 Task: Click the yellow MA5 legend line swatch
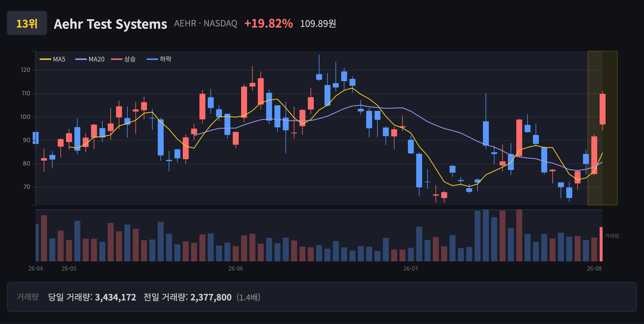[45, 59]
